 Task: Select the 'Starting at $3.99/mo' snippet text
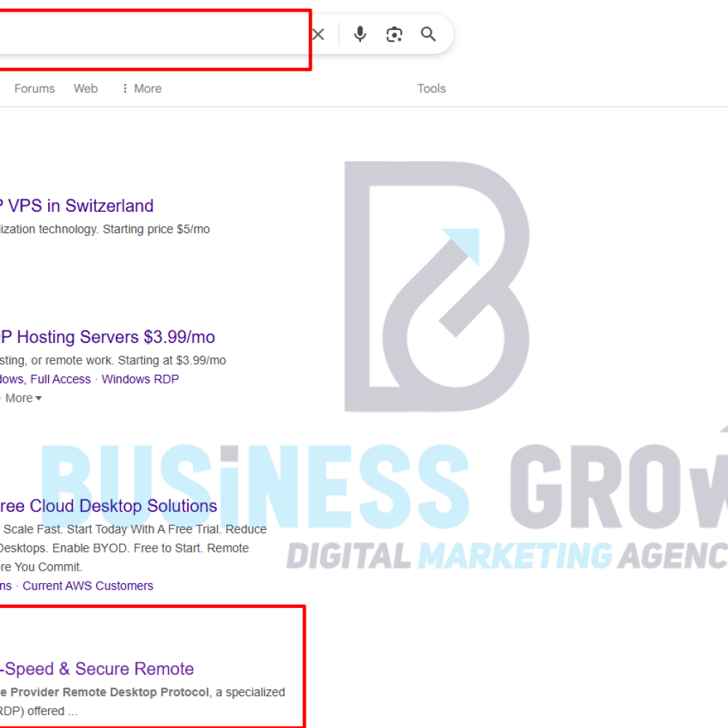click(172, 361)
